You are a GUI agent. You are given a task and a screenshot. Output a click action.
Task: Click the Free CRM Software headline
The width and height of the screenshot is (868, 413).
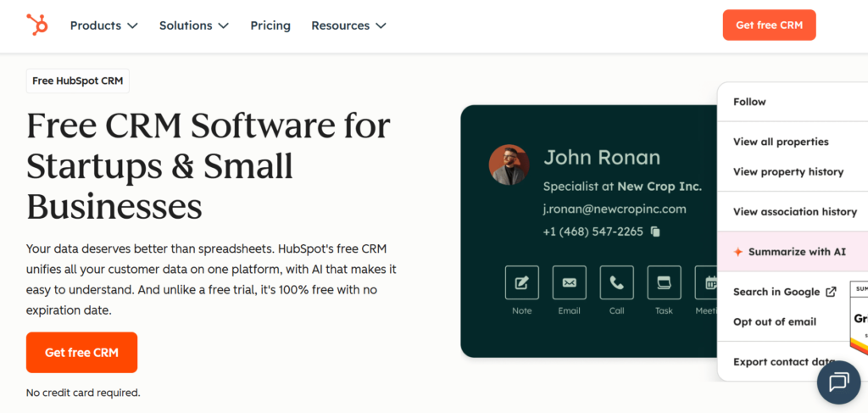pyautogui.click(x=209, y=166)
